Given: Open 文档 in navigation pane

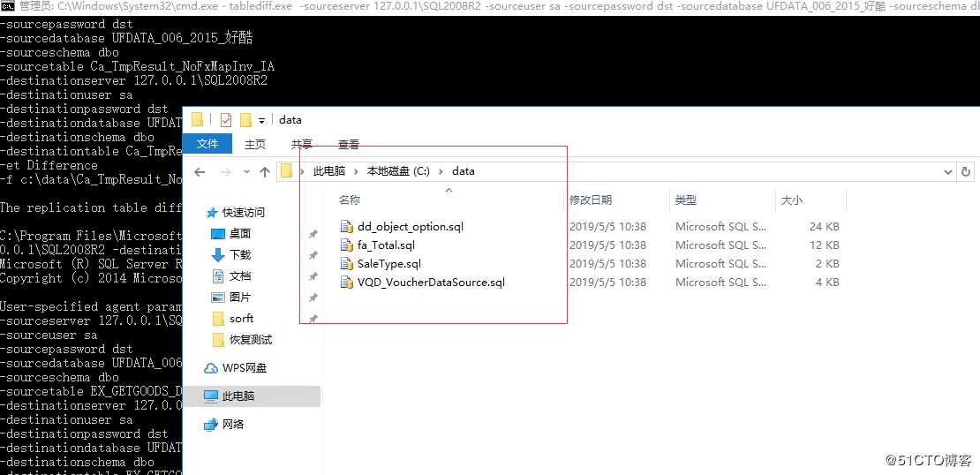Looking at the screenshot, I should [240, 276].
